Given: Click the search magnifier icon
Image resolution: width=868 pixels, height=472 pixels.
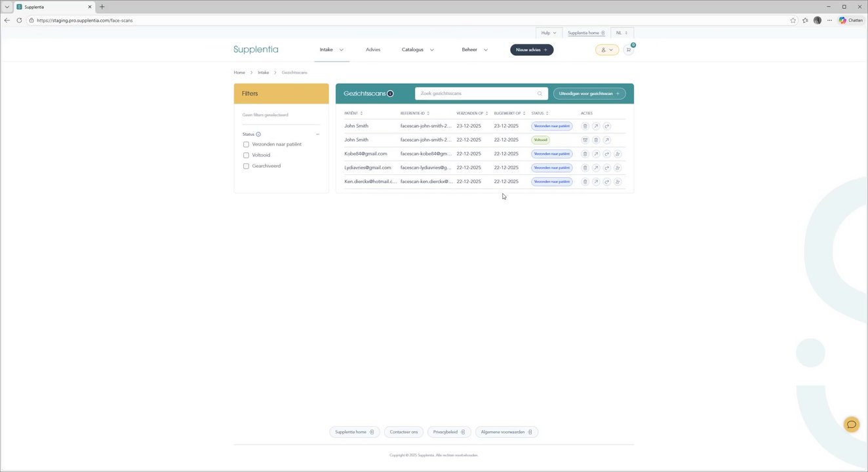Looking at the screenshot, I should 540,94.
